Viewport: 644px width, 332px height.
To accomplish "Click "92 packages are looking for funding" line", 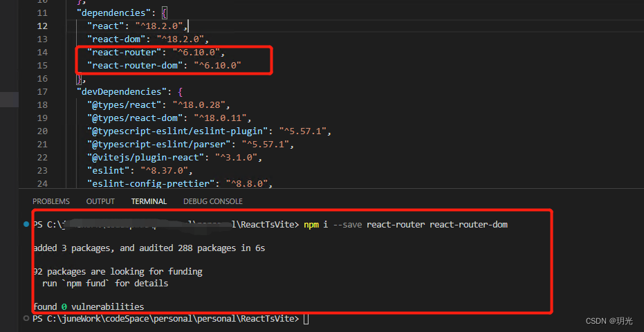I will click(118, 272).
